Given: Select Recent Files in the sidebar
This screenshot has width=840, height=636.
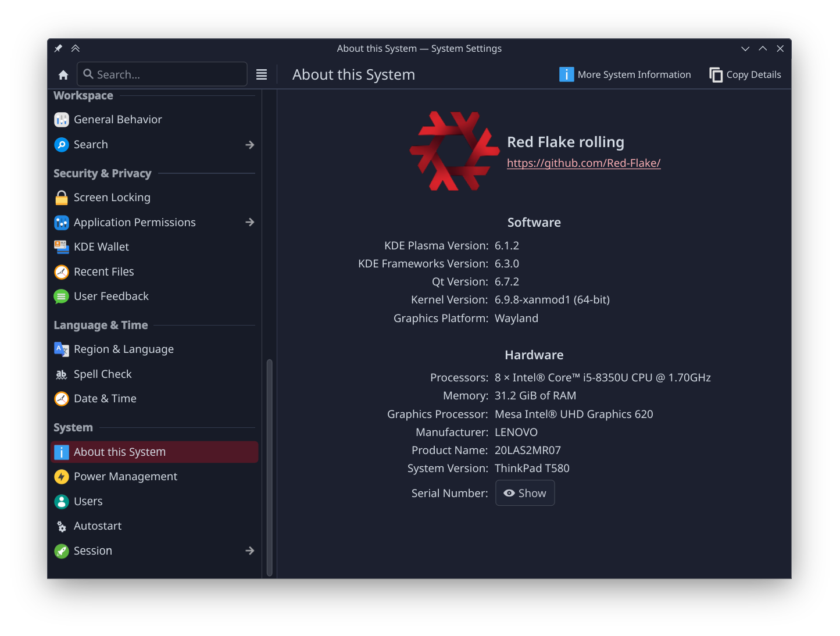Looking at the screenshot, I should pyautogui.click(x=155, y=272).
